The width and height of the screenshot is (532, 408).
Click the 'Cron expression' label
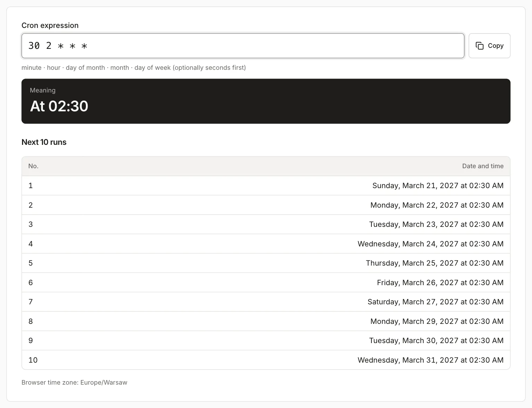tap(50, 25)
